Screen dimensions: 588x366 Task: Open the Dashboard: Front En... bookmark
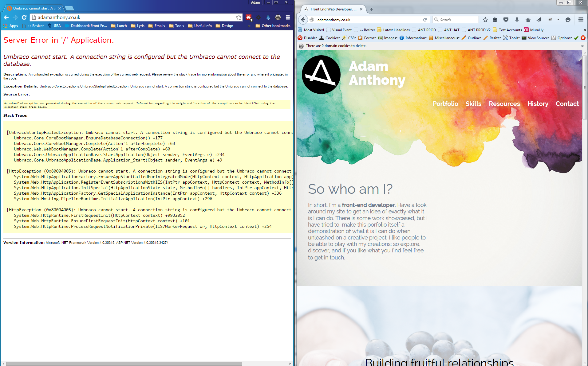[x=86, y=26]
